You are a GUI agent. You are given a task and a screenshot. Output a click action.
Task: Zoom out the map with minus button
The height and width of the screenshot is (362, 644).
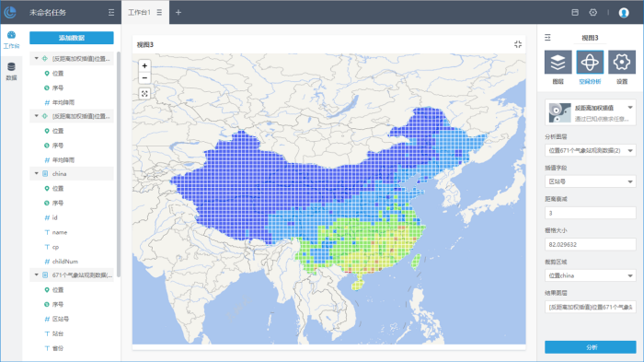click(144, 77)
